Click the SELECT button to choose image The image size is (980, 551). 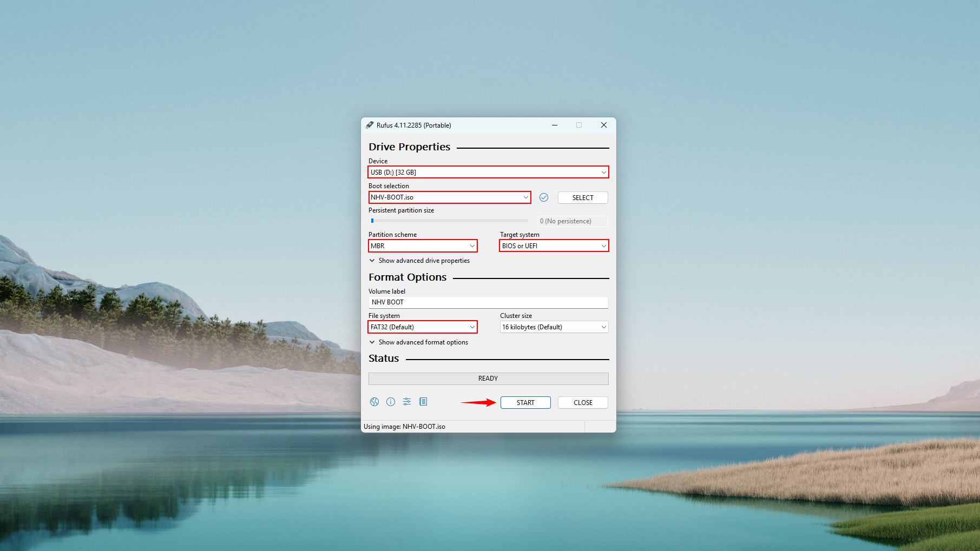point(583,198)
